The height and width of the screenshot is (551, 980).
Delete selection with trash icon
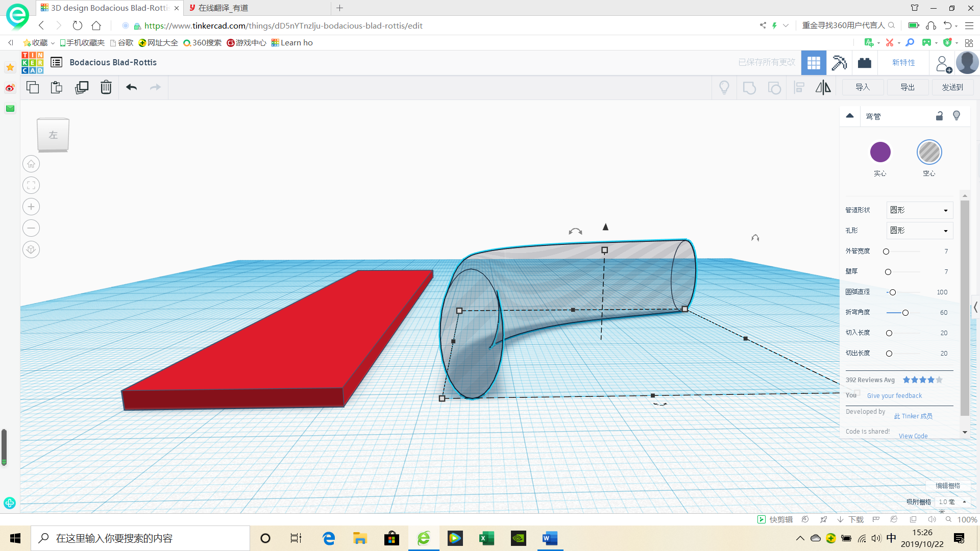(x=106, y=87)
